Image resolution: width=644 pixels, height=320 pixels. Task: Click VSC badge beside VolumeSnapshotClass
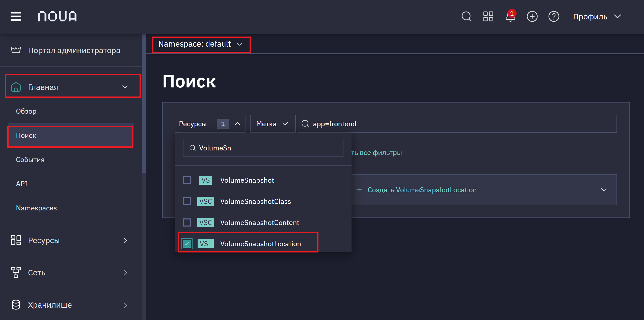(x=205, y=201)
